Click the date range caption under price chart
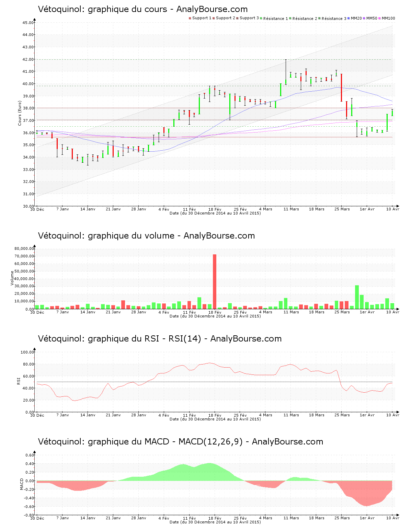 (215, 213)
